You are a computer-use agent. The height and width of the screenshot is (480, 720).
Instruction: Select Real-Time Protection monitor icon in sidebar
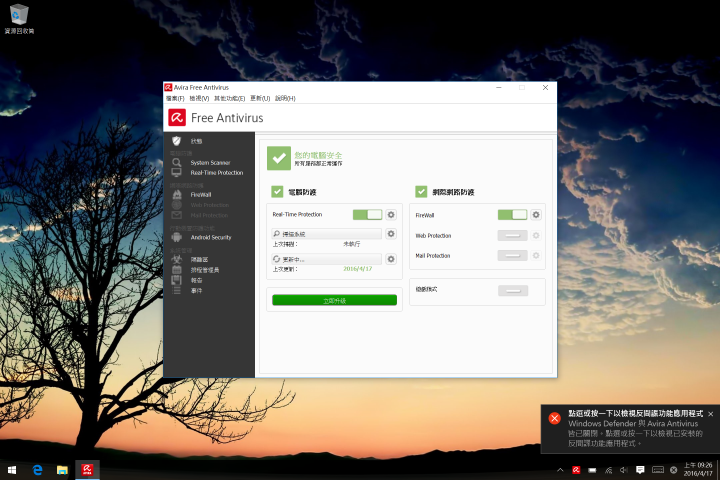[x=176, y=173]
